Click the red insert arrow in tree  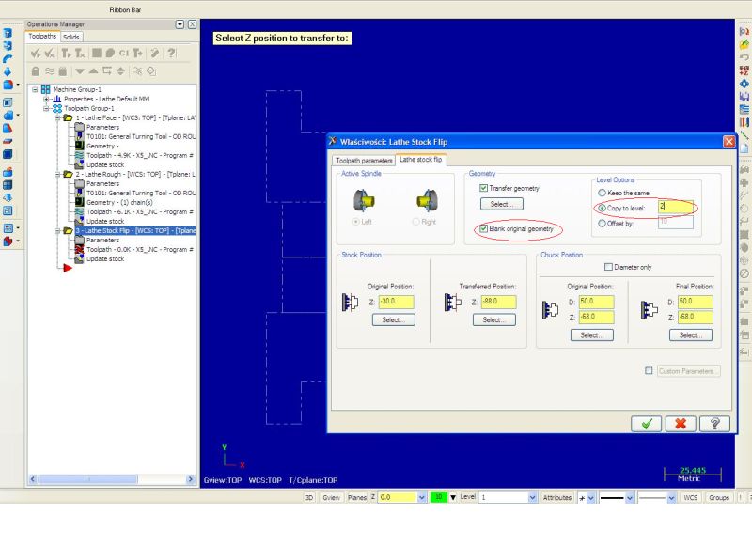click(x=68, y=268)
